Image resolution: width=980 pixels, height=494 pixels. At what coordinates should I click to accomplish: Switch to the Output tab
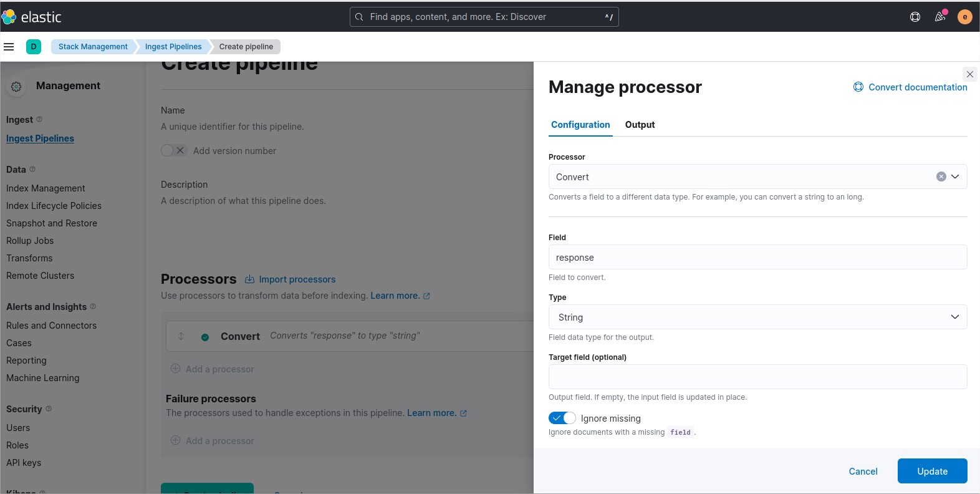(640, 125)
